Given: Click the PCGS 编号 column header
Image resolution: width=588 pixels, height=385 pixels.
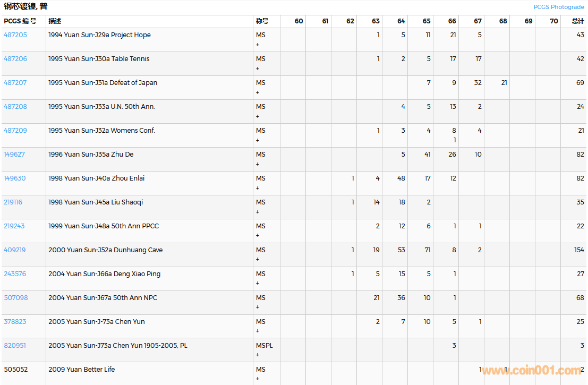Looking at the screenshot, I should click(x=20, y=21).
